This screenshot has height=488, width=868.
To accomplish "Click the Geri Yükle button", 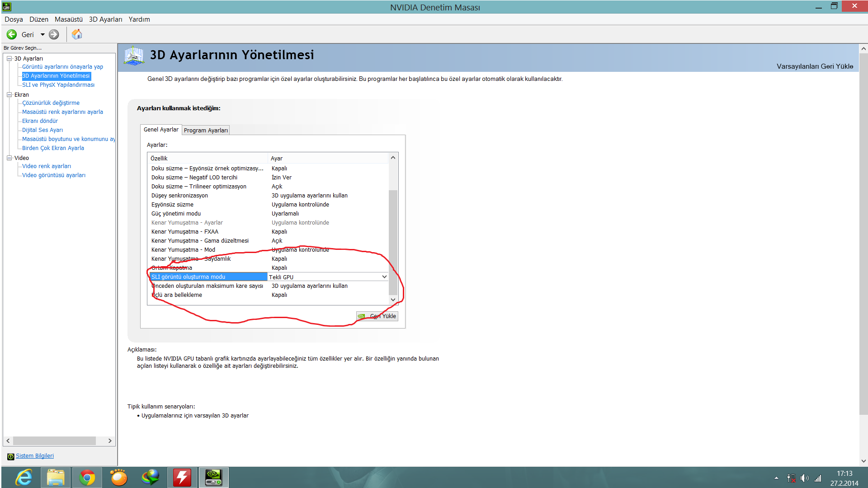I will (377, 316).
